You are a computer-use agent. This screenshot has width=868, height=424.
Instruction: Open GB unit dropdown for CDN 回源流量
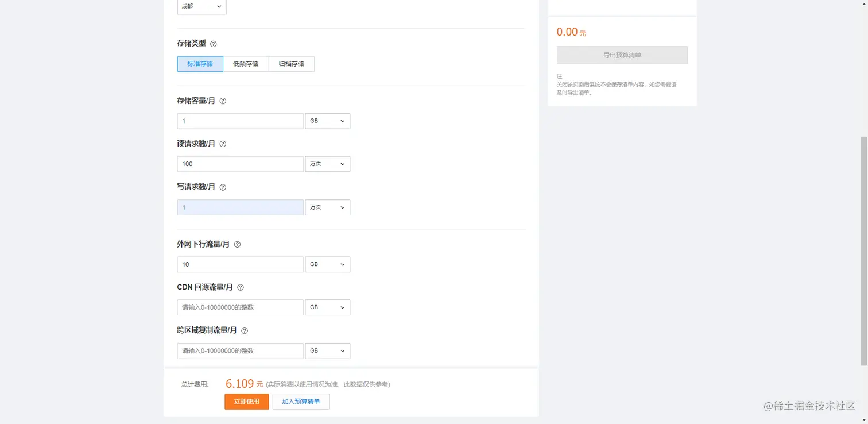pyautogui.click(x=328, y=307)
